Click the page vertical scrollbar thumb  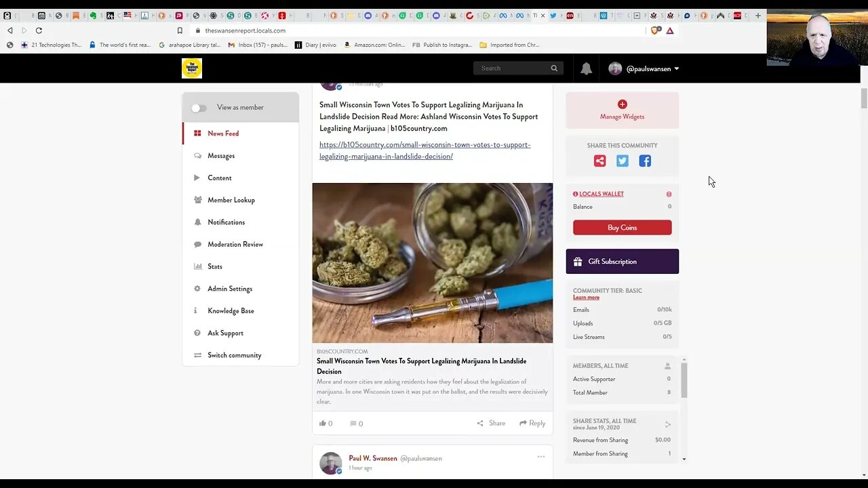point(864,98)
